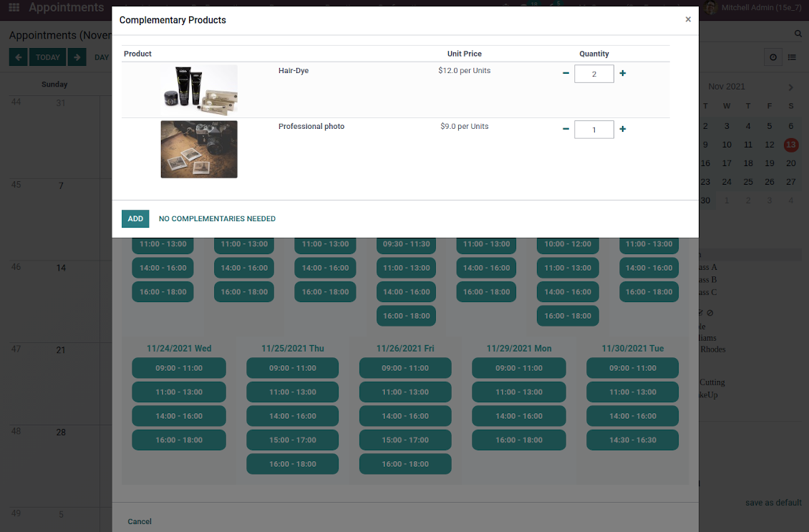Image resolution: width=809 pixels, height=532 pixels.
Task: Add the selected complementary products
Action: [x=135, y=219]
